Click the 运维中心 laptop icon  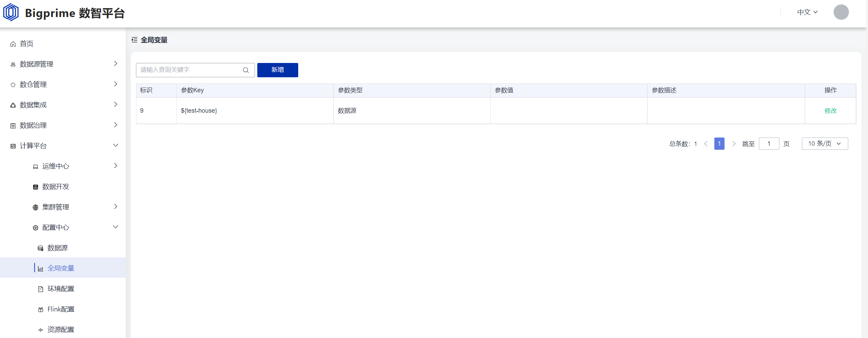click(x=35, y=166)
